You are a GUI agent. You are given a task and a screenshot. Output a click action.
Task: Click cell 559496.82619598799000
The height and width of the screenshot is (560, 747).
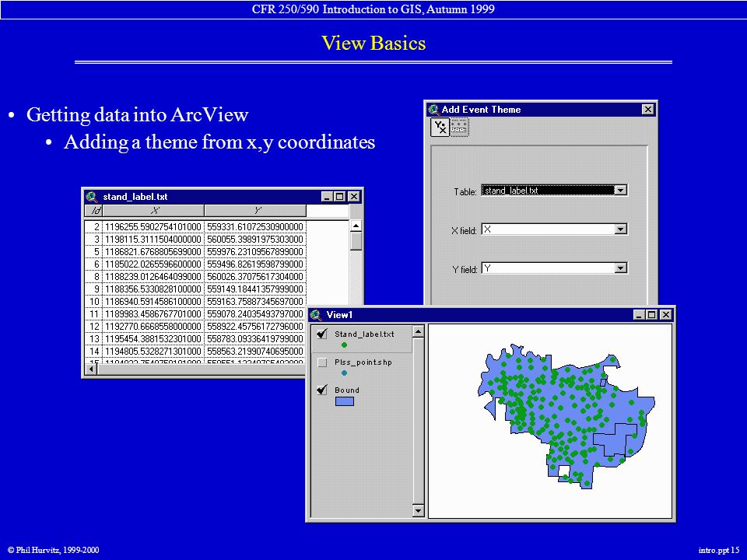(x=255, y=264)
